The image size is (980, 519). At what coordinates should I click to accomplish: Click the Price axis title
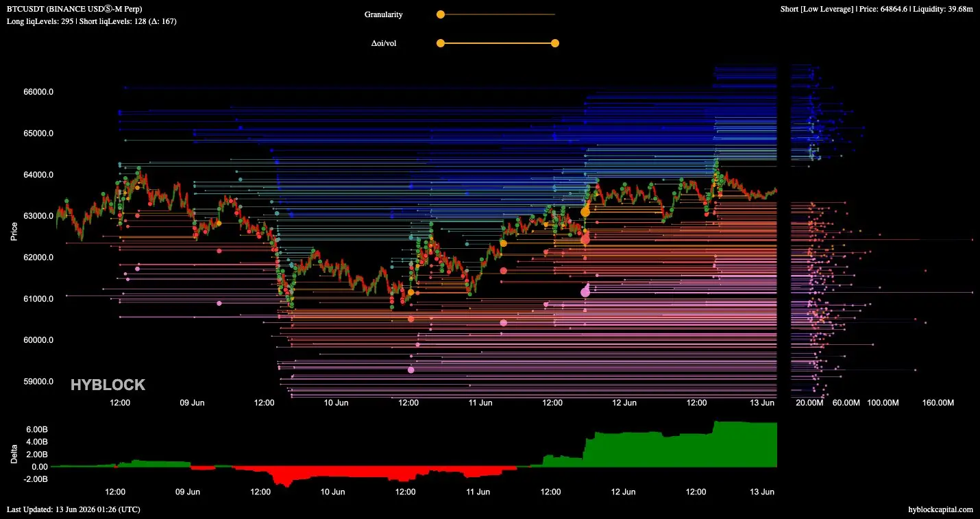point(14,232)
